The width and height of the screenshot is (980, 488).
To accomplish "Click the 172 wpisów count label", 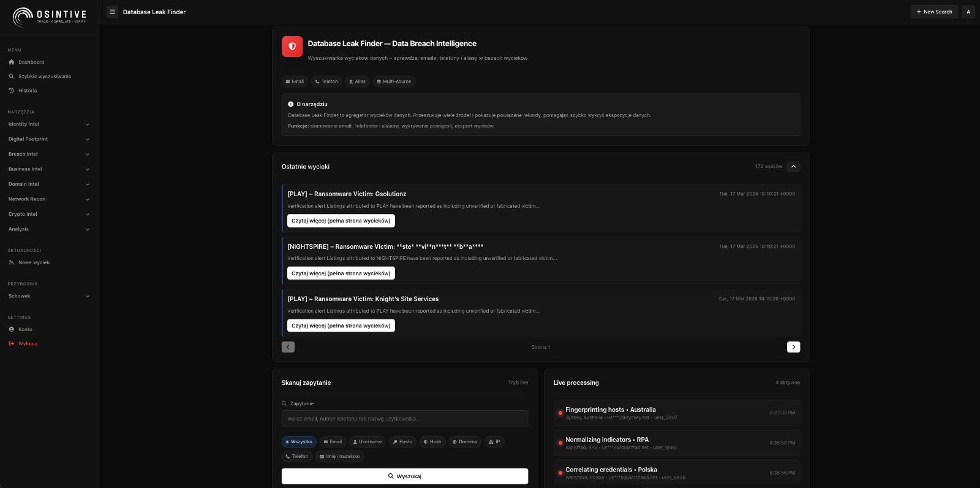I will [x=768, y=166].
